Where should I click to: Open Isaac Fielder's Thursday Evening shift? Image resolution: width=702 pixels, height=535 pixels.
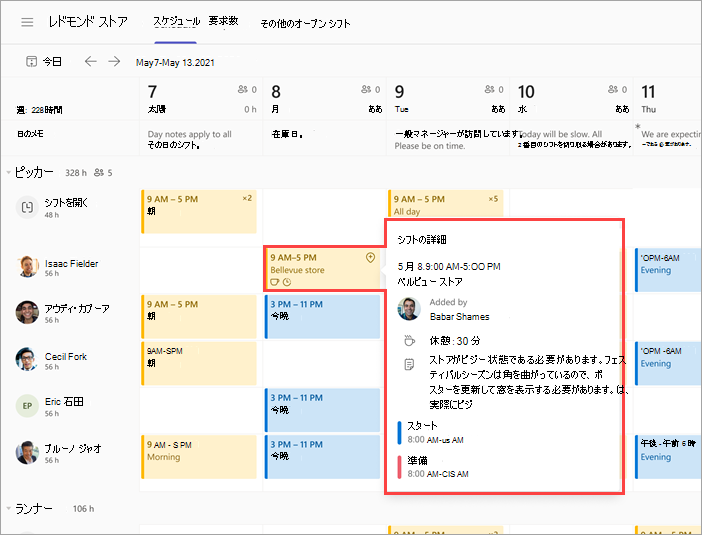pyautogui.click(x=668, y=270)
